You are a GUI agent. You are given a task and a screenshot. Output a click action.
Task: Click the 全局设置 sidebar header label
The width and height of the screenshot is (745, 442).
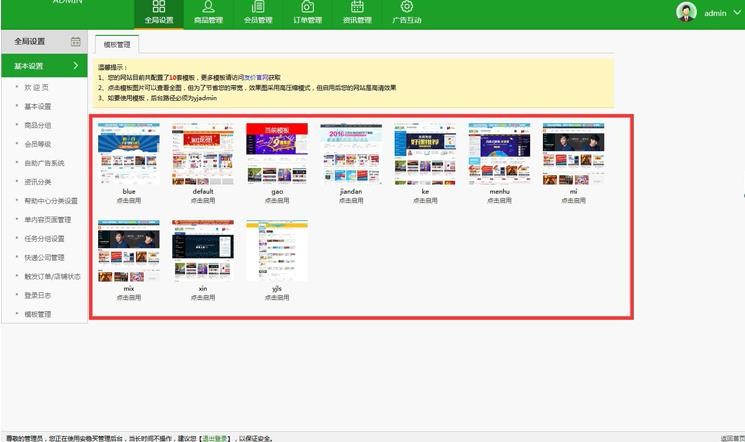click(x=29, y=41)
